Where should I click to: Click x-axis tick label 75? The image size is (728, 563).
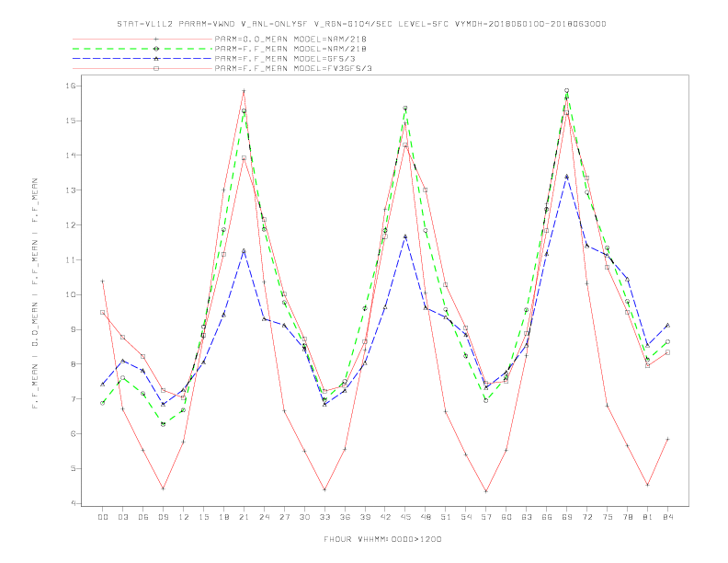pos(608,517)
